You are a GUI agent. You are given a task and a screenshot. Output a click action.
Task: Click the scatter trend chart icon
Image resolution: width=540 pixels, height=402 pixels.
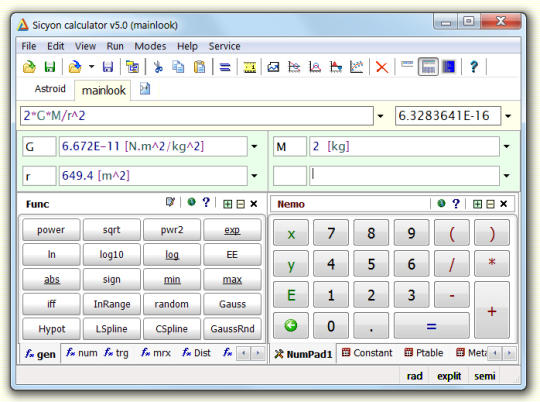pos(356,66)
